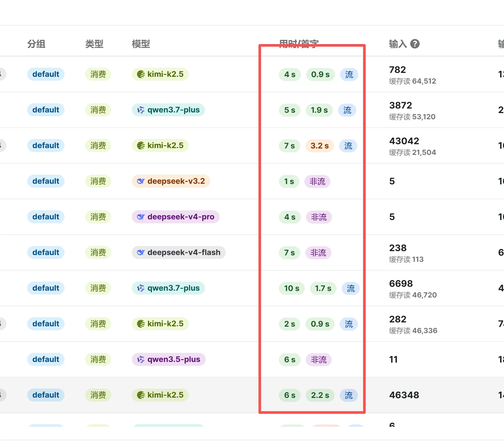Click the deepseek-v4-flash whale icon
This screenshot has height=442, width=504.
(x=141, y=252)
